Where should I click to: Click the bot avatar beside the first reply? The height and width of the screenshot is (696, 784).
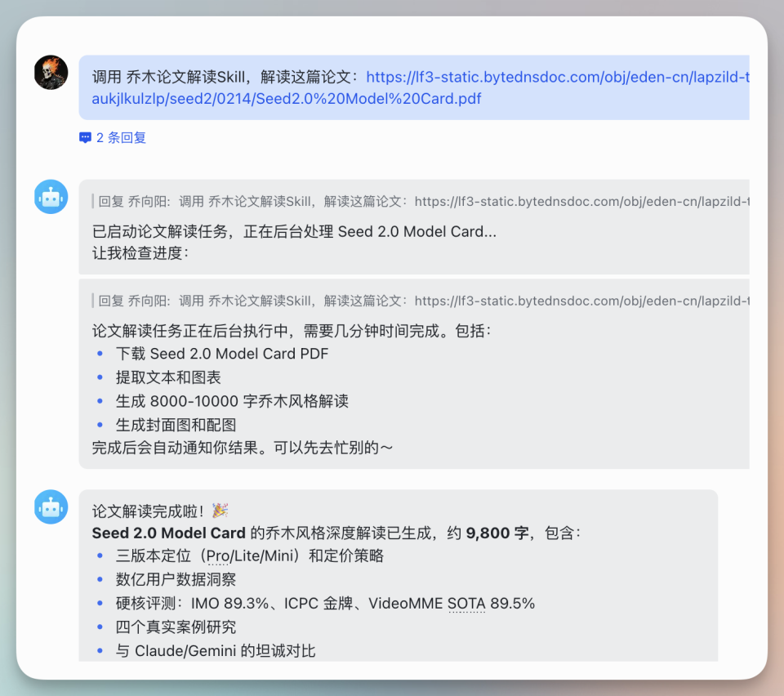click(x=50, y=196)
